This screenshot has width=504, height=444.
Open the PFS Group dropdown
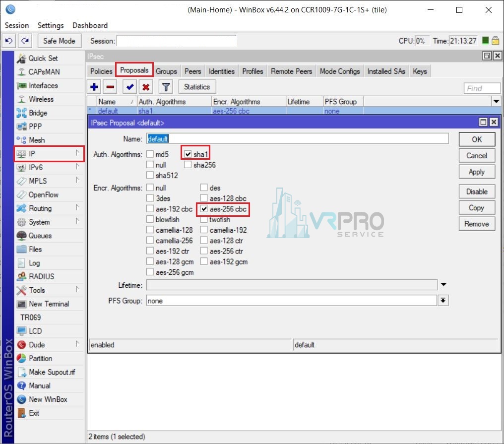[x=443, y=300]
